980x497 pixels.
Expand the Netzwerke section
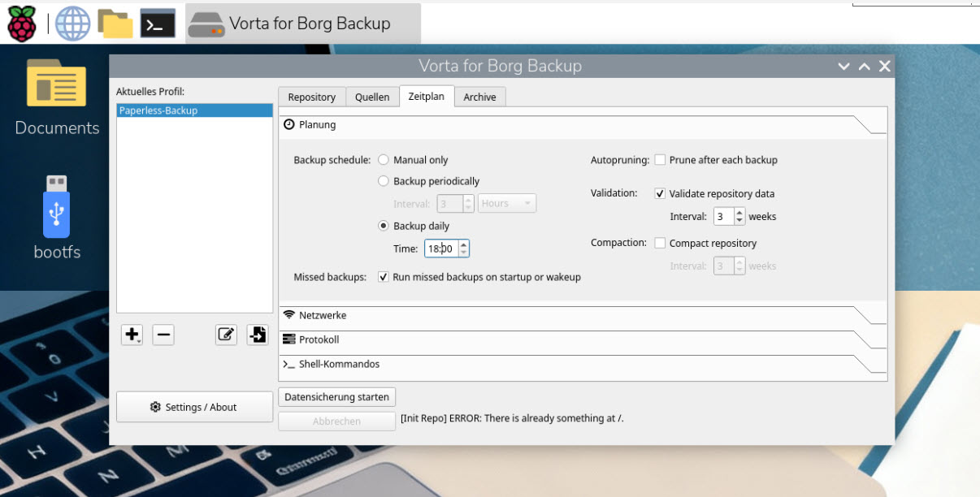[323, 315]
